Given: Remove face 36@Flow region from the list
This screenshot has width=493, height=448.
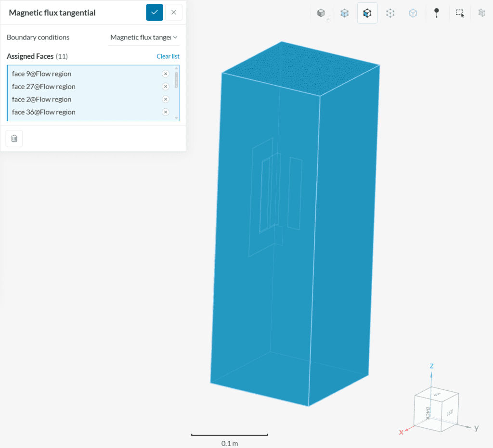Looking at the screenshot, I should coord(166,112).
